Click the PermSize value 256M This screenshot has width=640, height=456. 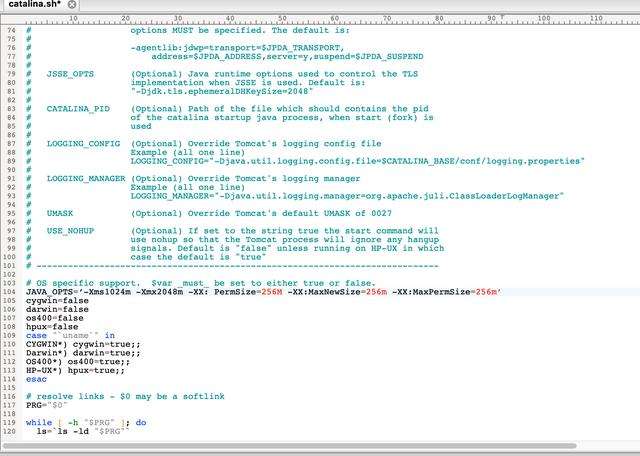[271, 292]
